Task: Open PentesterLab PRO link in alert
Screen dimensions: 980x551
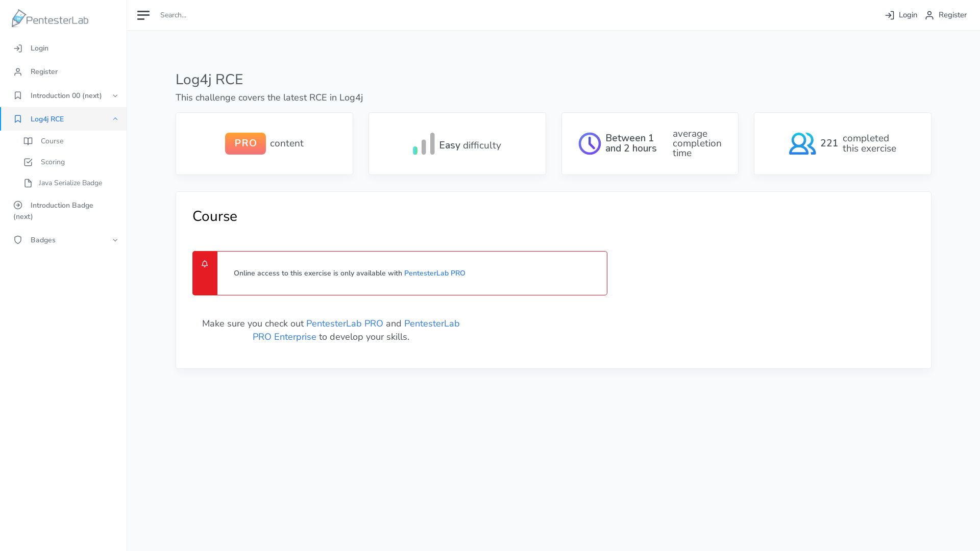Action: tap(435, 273)
